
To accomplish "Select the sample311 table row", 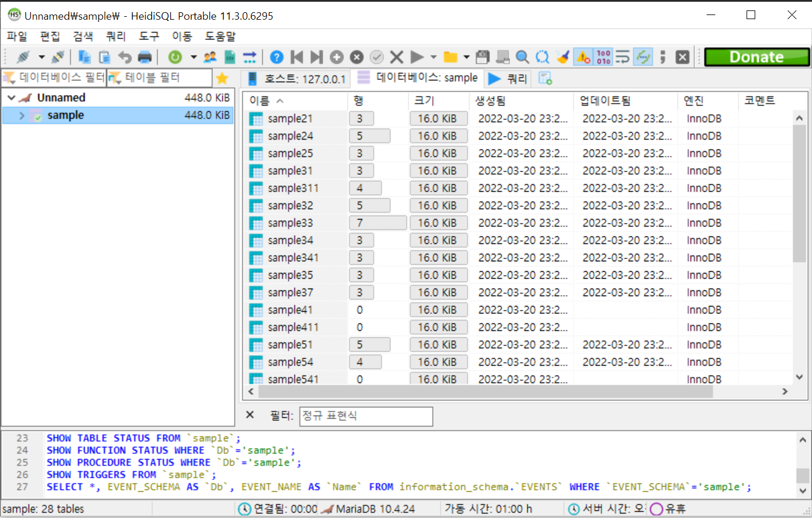I will pos(517,188).
